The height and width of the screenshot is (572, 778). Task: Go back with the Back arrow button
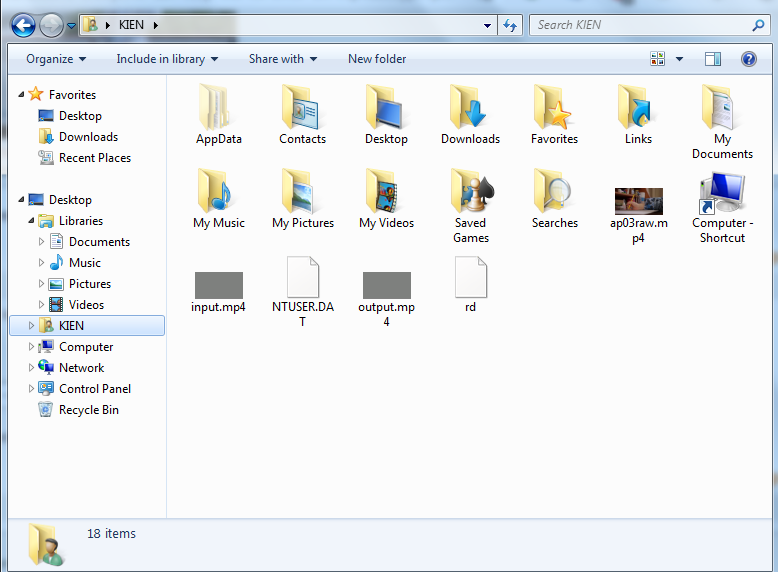23,25
